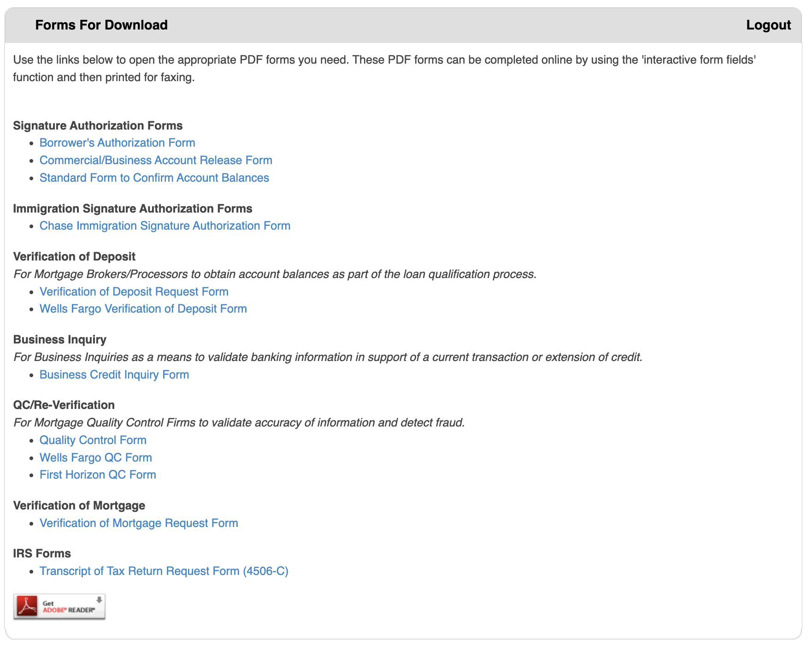Click the Verification of Deposit heading
Viewport: 812px width, 651px height.
click(x=75, y=256)
